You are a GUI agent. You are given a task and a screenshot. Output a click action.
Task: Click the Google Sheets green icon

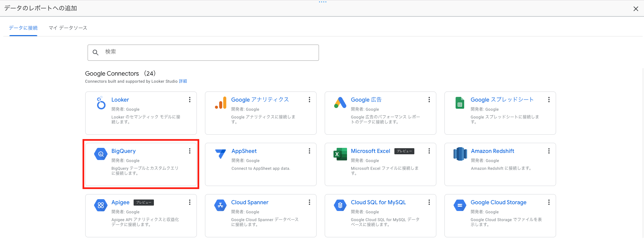(460, 103)
